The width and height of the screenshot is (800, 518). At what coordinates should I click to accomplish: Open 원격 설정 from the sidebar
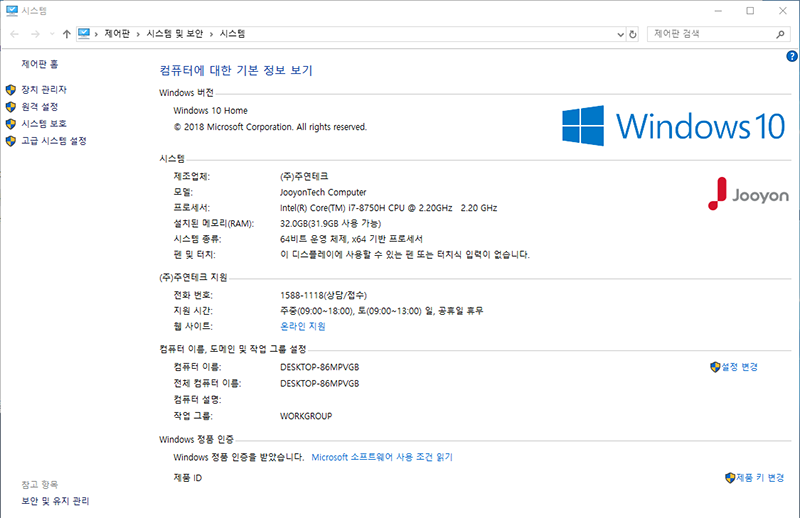(40, 107)
